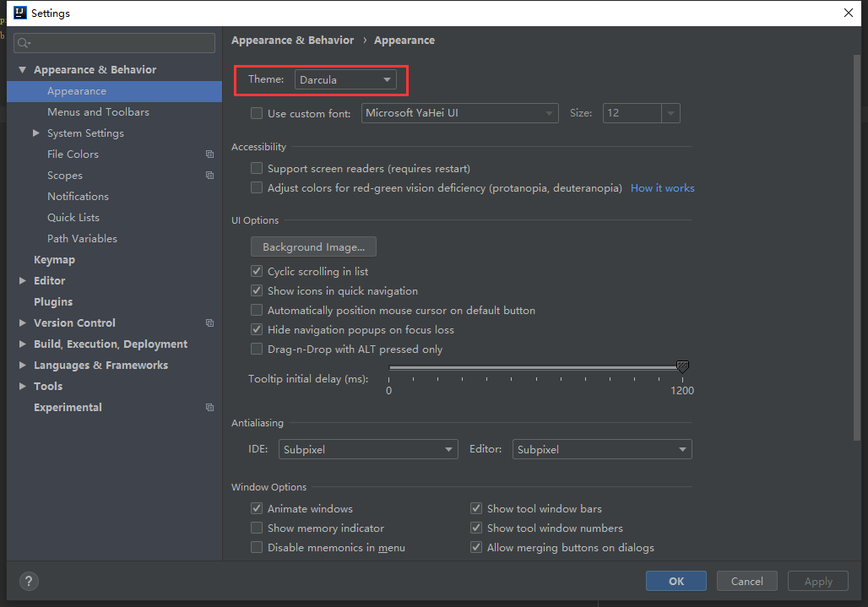Click project-level icon next to File Colors

[209, 154]
